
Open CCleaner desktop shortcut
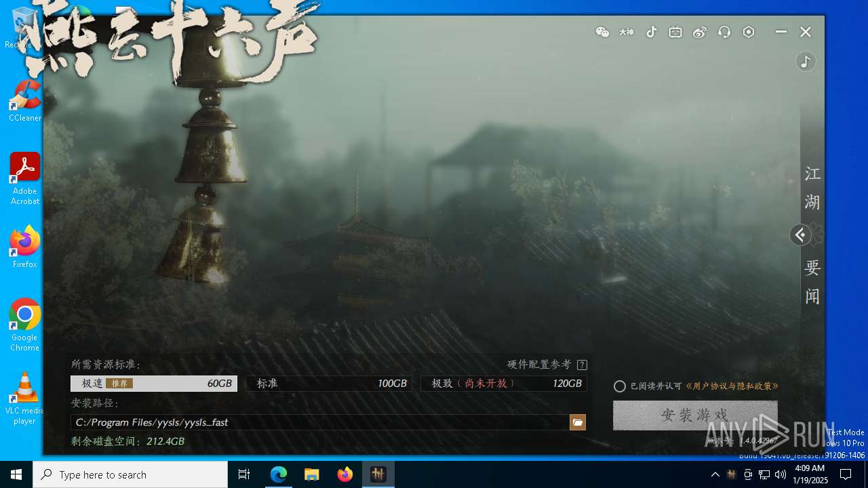(24, 102)
